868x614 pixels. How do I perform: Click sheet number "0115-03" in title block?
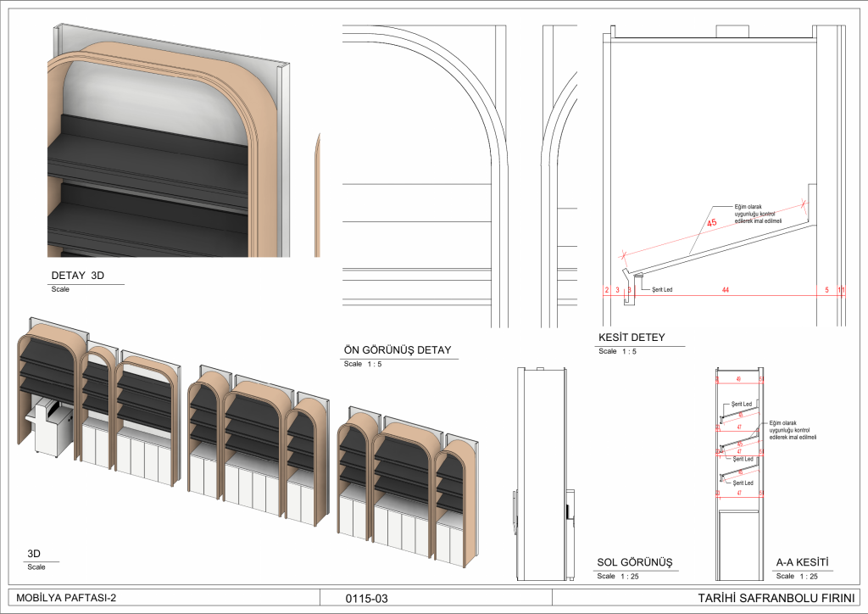tap(366, 599)
